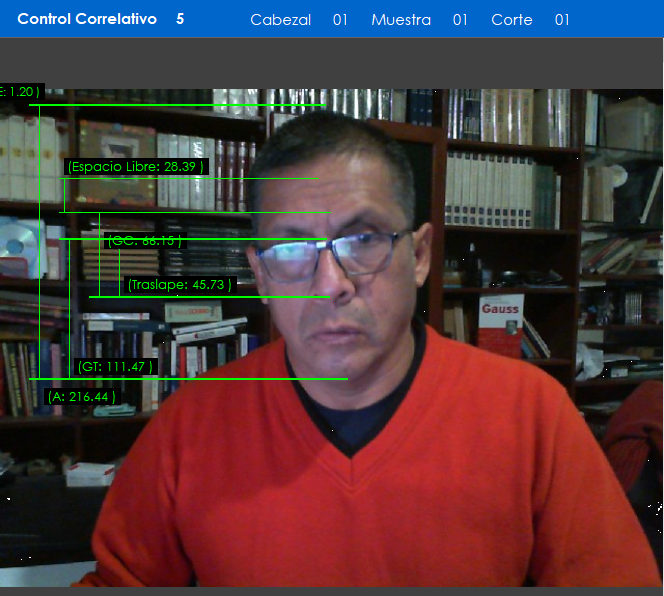Click the Muestra label in header
The height and width of the screenshot is (596, 664).
coord(400,20)
